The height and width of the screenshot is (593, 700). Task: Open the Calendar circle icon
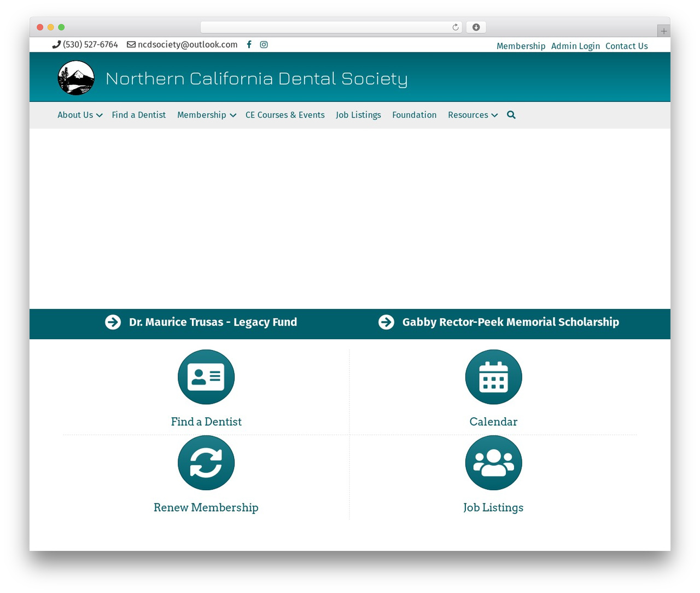pos(493,377)
